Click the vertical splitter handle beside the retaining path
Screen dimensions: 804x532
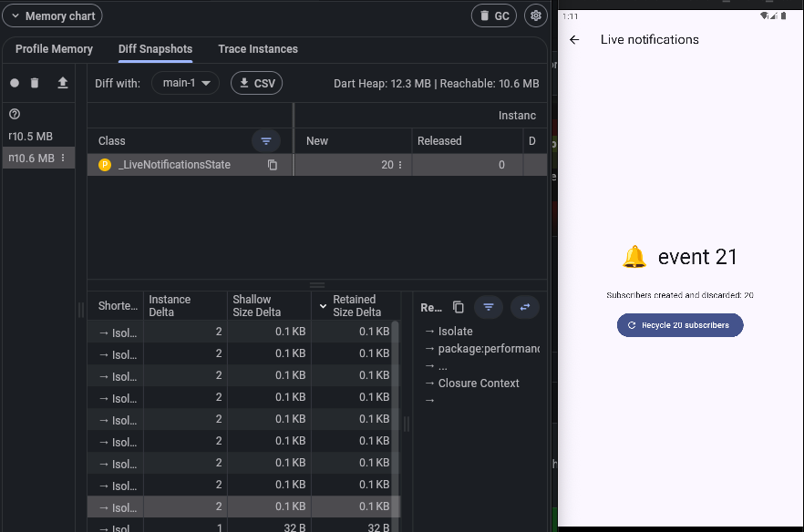click(x=407, y=424)
